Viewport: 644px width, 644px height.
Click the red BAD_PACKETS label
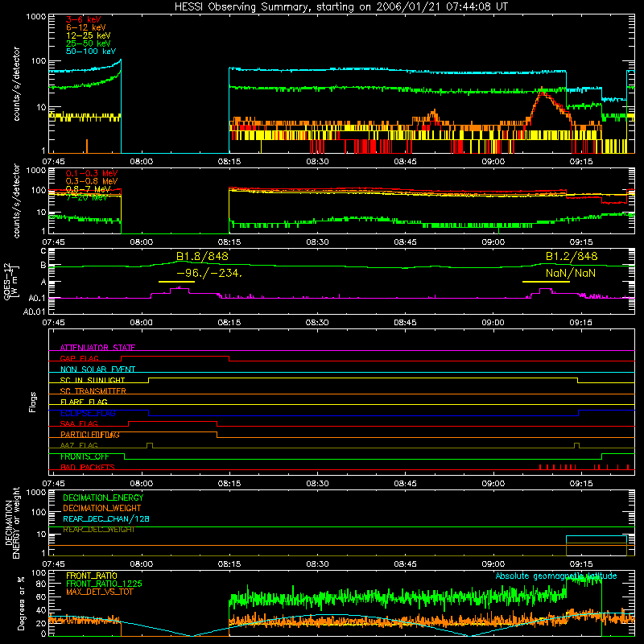pos(88,467)
